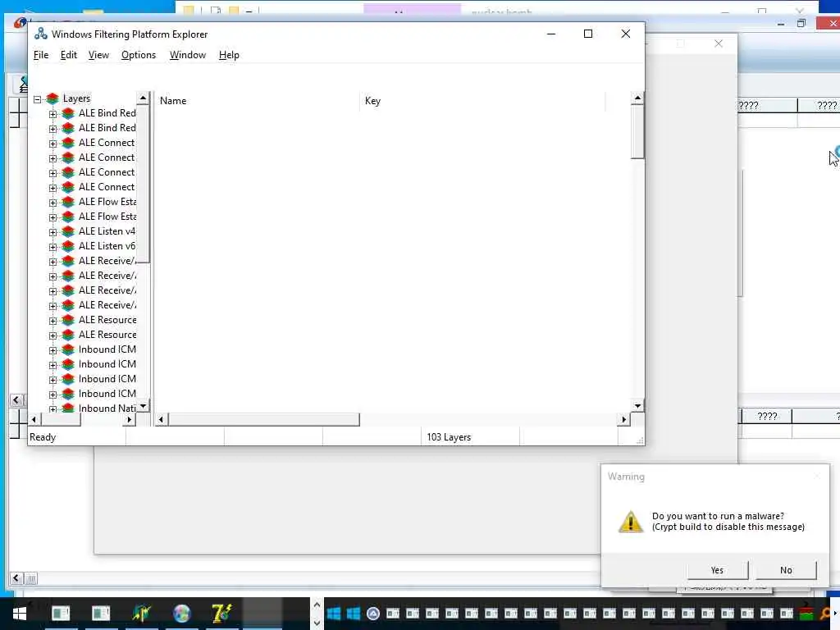The height and width of the screenshot is (630, 840).
Task: Select the ALE Listen v6 layer
Action: (107, 246)
